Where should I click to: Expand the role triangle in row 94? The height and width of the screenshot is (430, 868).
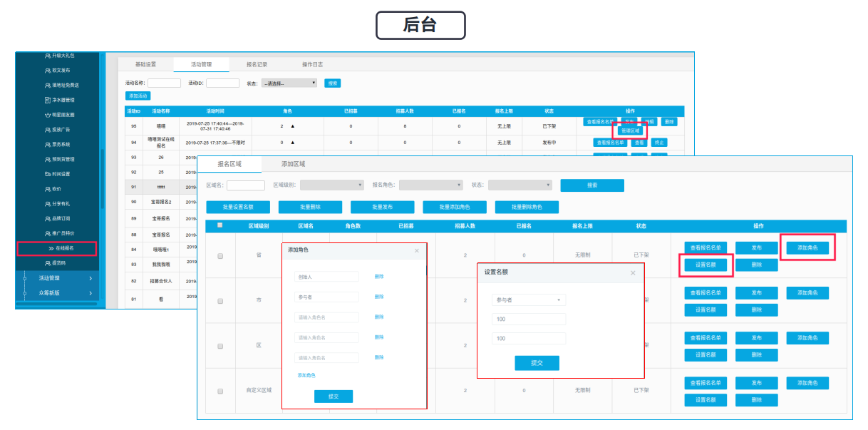[x=291, y=142]
